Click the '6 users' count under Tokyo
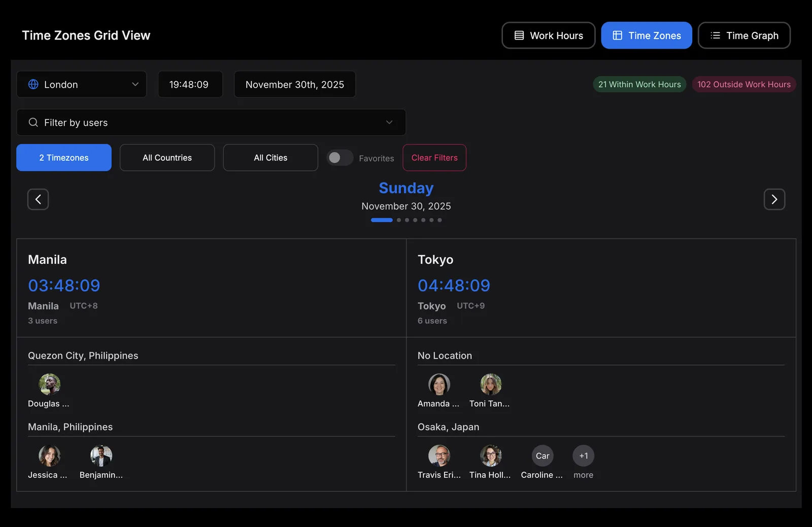The width and height of the screenshot is (812, 527). 432,321
